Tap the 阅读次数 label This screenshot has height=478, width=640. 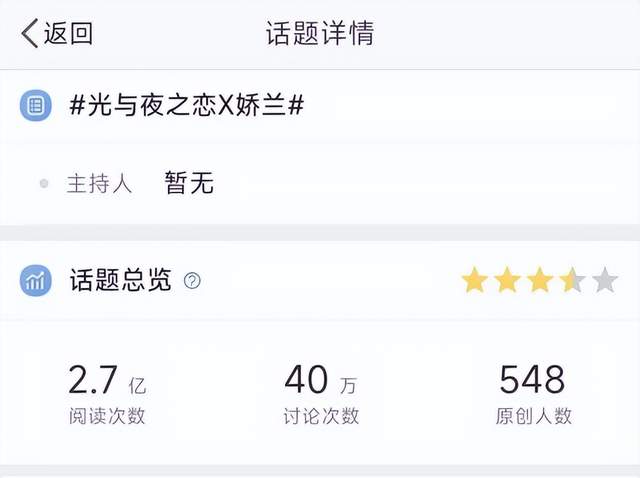(x=107, y=416)
